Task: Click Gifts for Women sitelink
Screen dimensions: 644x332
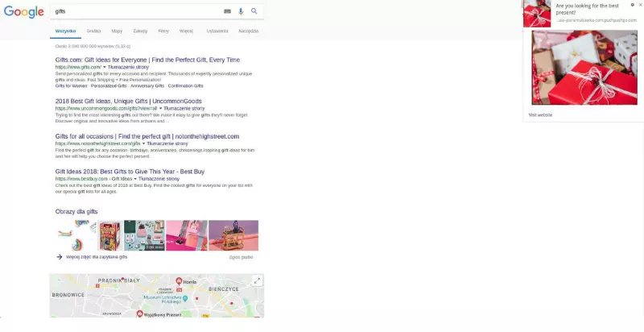Action: click(71, 86)
